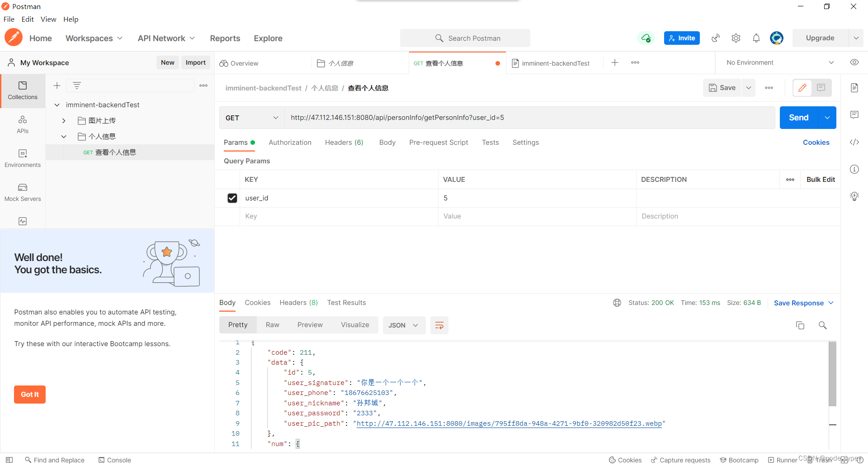Click the response body vertical scrollbar
The width and height of the screenshot is (868, 466).
point(832,374)
